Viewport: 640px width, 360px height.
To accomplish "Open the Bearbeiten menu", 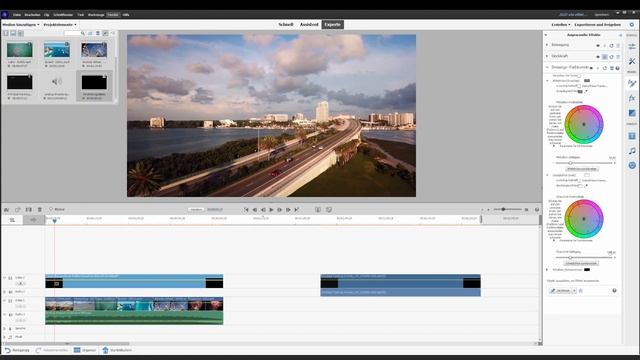I will click(x=32, y=15).
